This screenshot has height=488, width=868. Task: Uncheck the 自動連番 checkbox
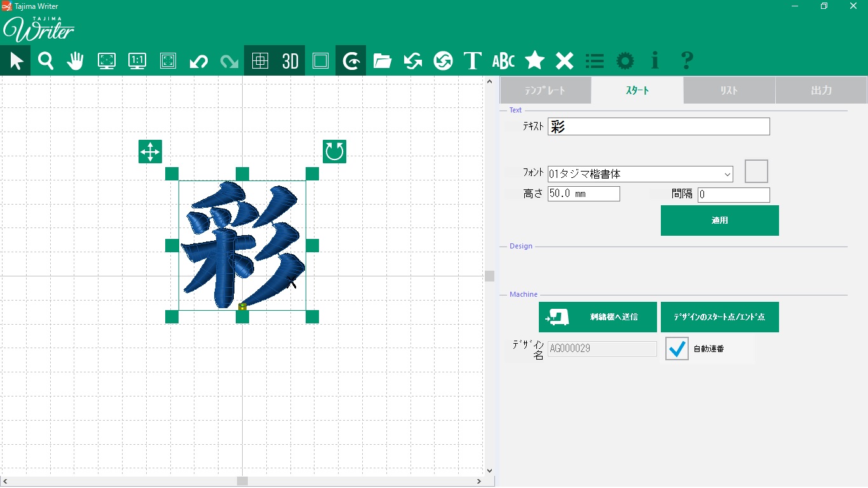(677, 348)
